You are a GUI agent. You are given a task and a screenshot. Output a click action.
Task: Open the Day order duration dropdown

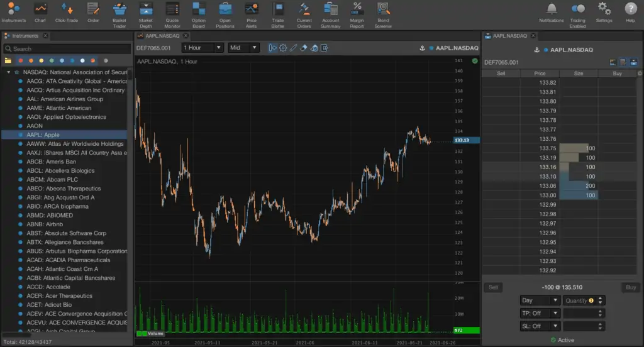(540, 300)
